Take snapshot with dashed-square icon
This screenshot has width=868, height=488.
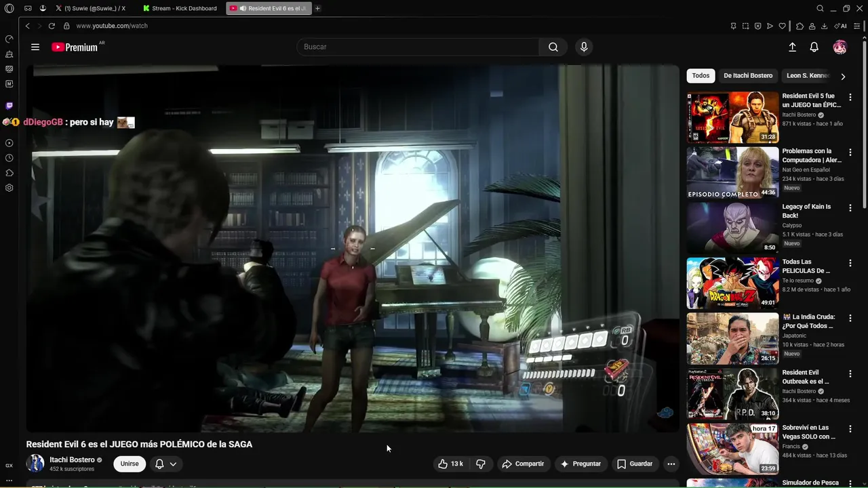[x=745, y=26]
